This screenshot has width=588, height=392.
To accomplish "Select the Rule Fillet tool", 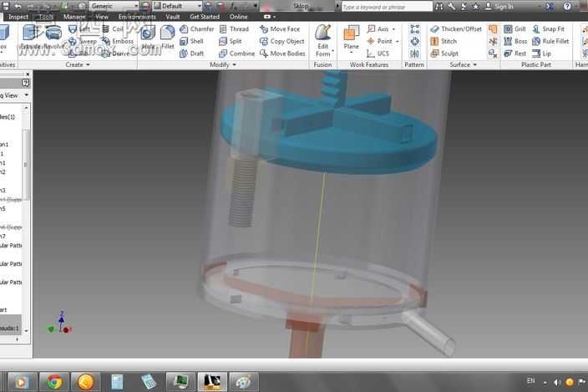I will point(550,41).
